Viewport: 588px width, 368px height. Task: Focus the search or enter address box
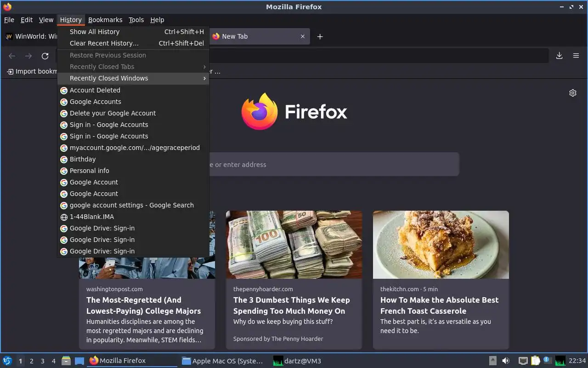pos(334,164)
